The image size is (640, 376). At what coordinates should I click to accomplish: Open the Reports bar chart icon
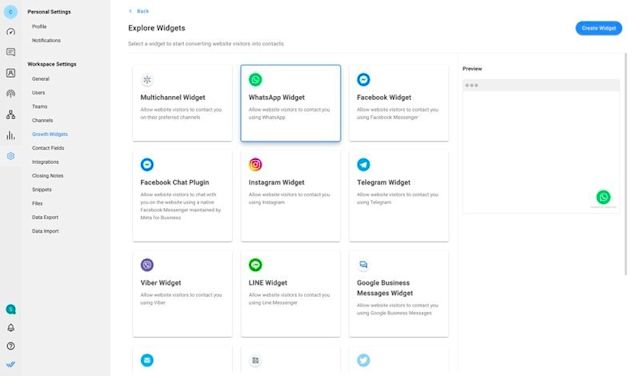pyautogui.click(x=11, y=136)
